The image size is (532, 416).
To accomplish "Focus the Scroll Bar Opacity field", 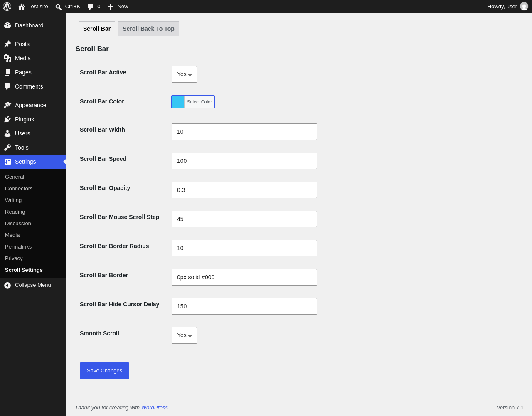I will [x=244, y=190].
